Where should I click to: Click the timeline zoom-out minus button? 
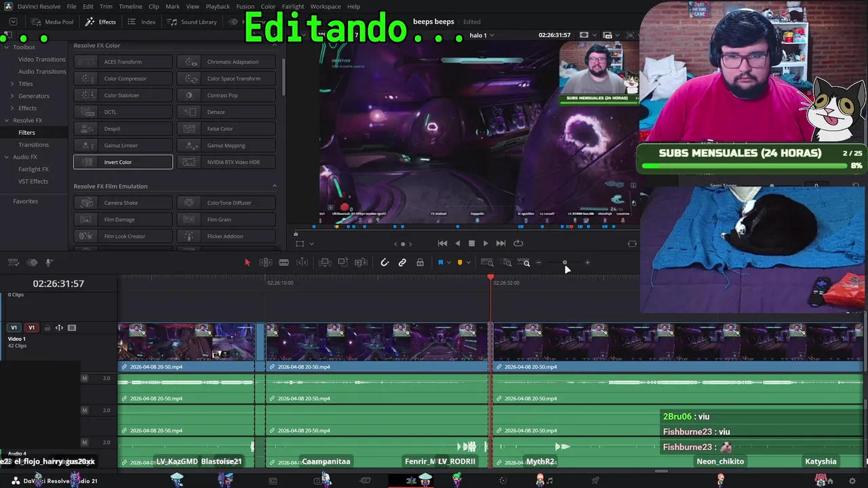tap(539, 262)
